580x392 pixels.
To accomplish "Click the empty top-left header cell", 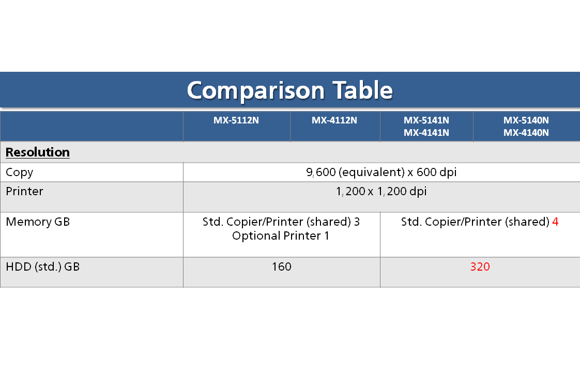I will (91, 127).
